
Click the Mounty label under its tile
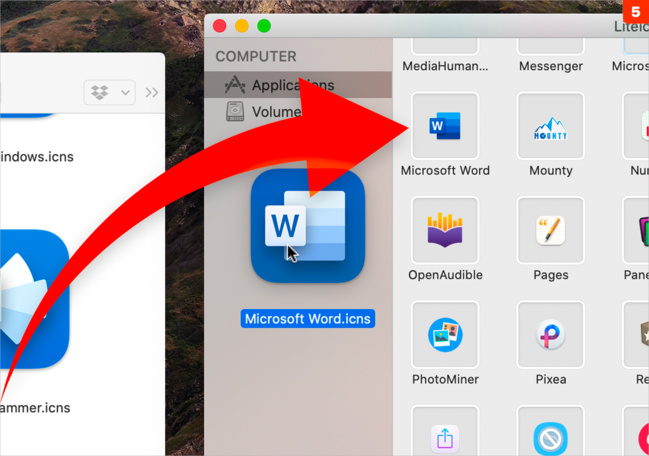550,170
